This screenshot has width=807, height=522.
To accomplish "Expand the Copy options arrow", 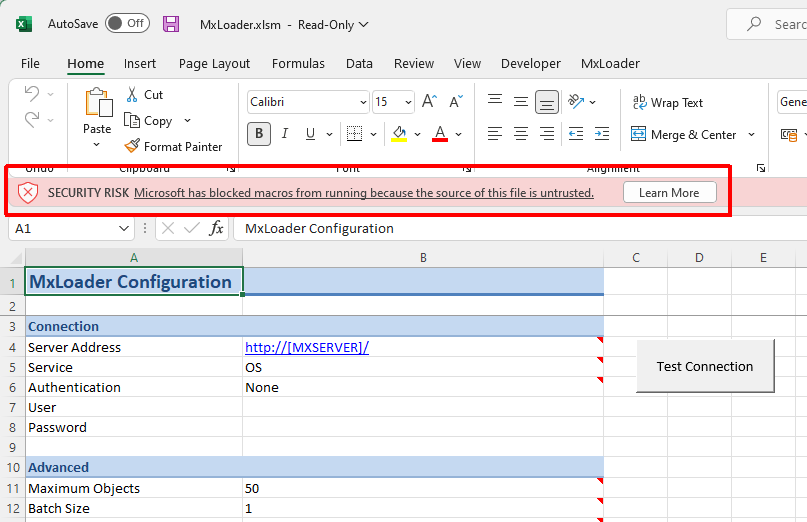I will click(x=187, y=120).
